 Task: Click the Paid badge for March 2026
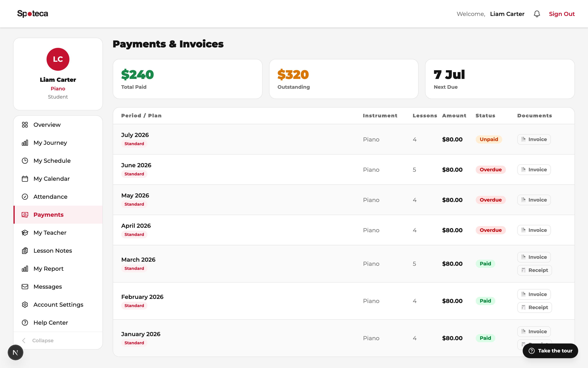point(485,264)
